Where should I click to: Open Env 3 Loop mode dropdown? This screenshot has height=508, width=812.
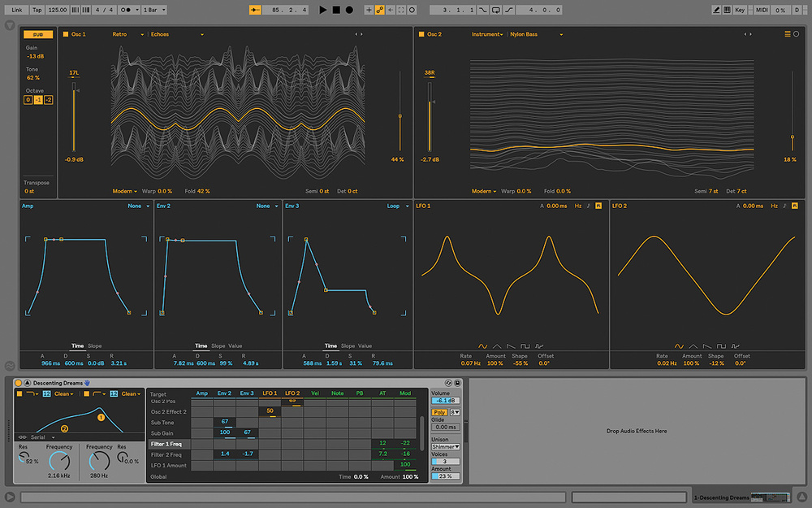pos(398,206)
